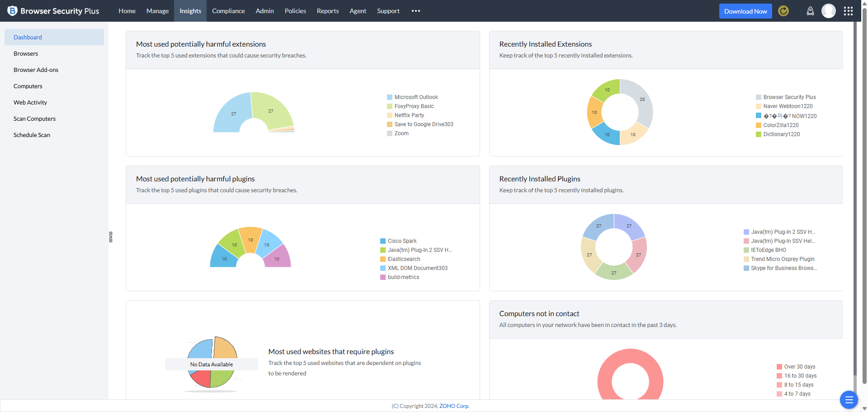Viewport: 868px width, 412px height.
Task: Open the rocket quick launch icon
Action: pos(810,11)
